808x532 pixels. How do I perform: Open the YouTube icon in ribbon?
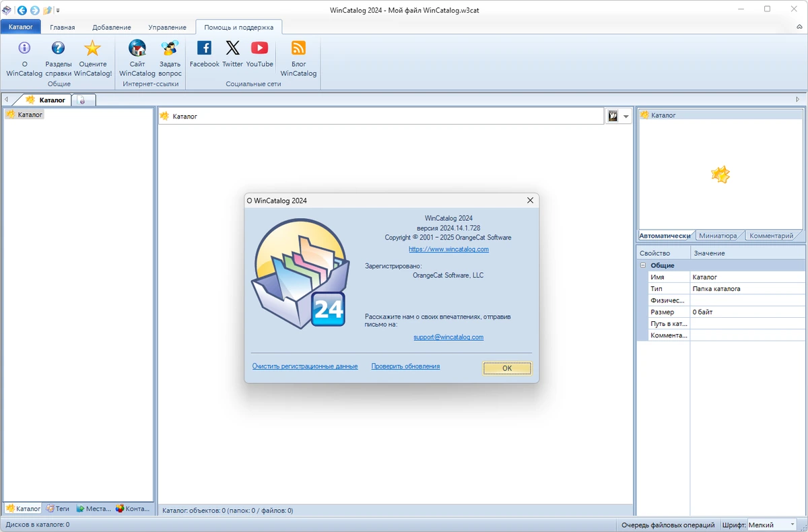259,48
